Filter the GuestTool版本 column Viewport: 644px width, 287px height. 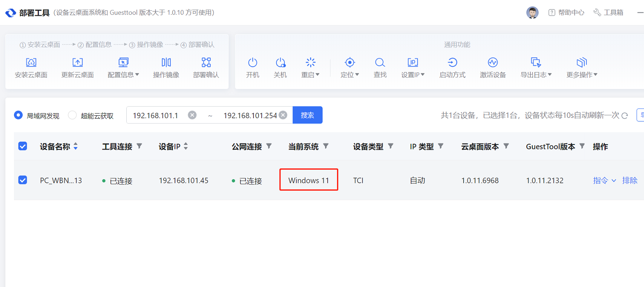coord(582,146)
